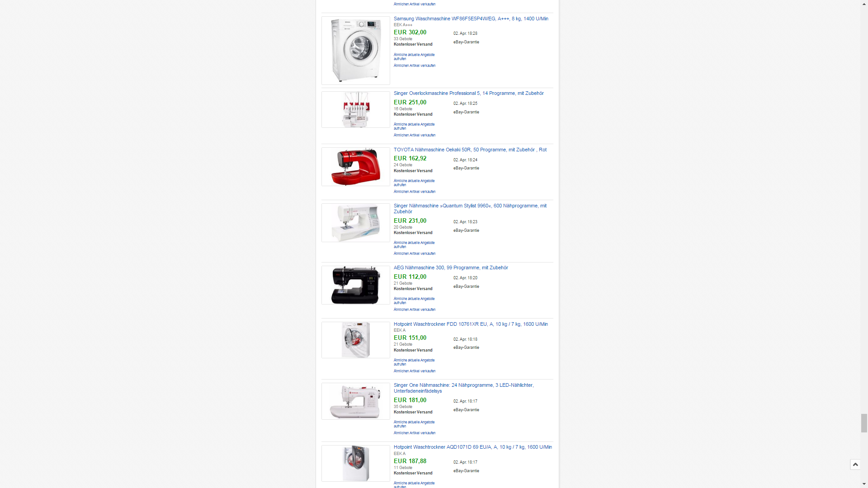Open the Samsung washing machine thumbnail
Viewport: 868px width, 488px height.
coord(356,51)
